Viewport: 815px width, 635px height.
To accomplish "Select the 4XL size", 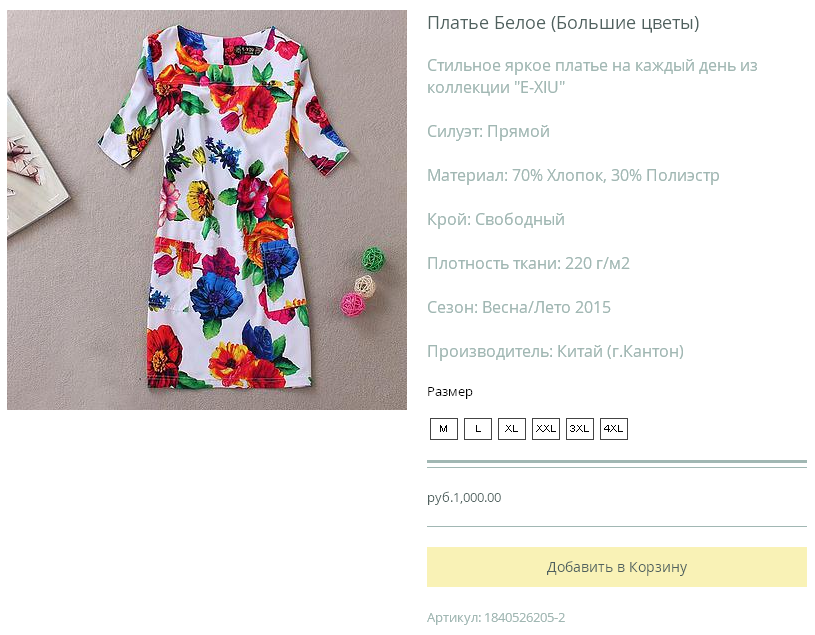I will coord(614,429).
